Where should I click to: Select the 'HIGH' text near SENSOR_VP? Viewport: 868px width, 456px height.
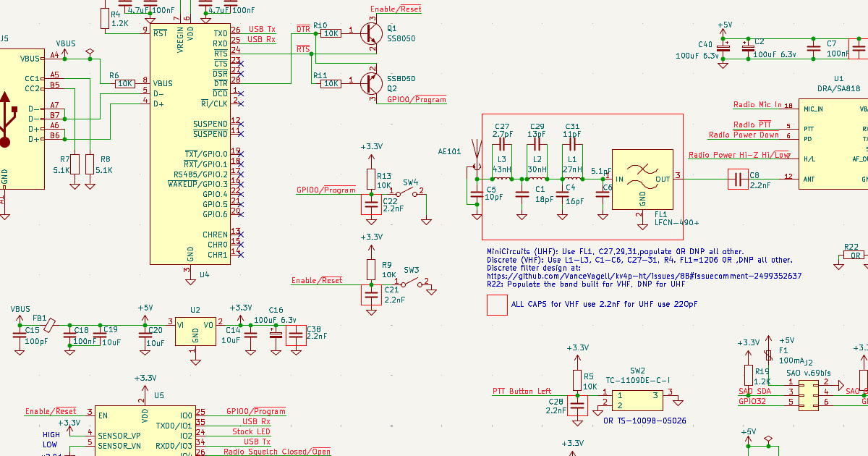tap(51, 435)
